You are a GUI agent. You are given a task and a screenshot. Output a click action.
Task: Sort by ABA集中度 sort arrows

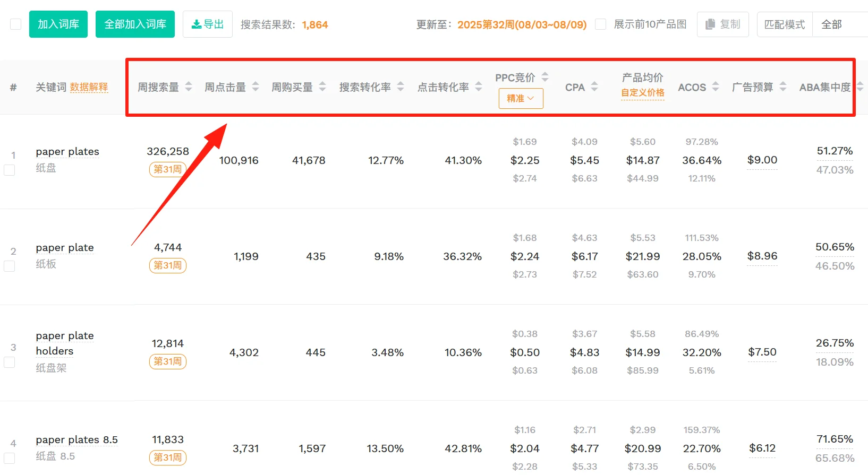(x=860, y=87)
